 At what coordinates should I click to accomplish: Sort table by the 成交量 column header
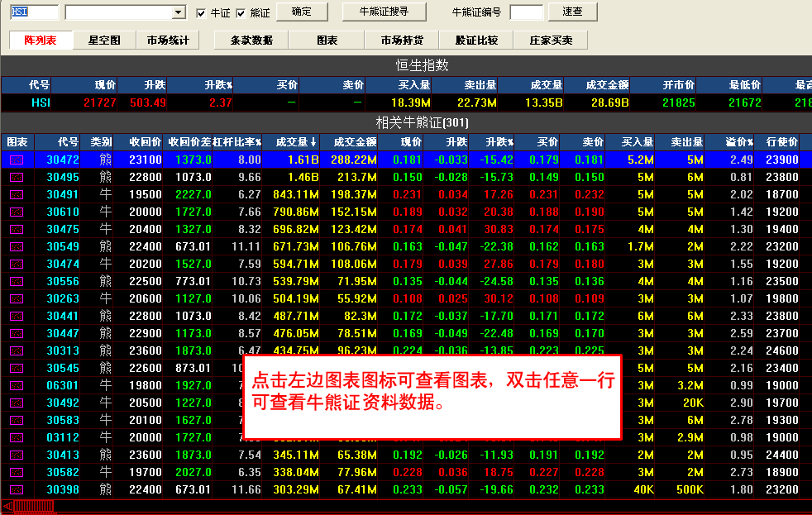point(291,141)
